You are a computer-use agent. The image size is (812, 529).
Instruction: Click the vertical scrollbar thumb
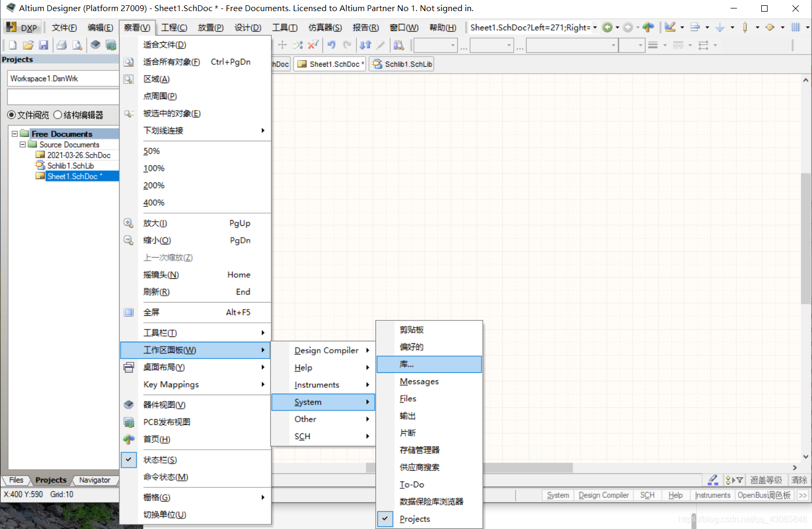pos(806,238)
